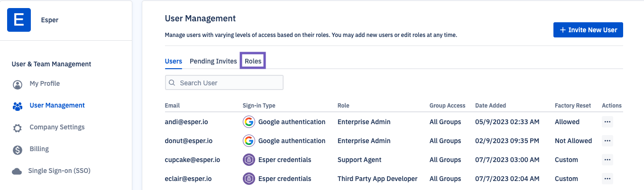Select the andi@esper.io email
This screenshot has width=644, height=190.
coord(186,122)
